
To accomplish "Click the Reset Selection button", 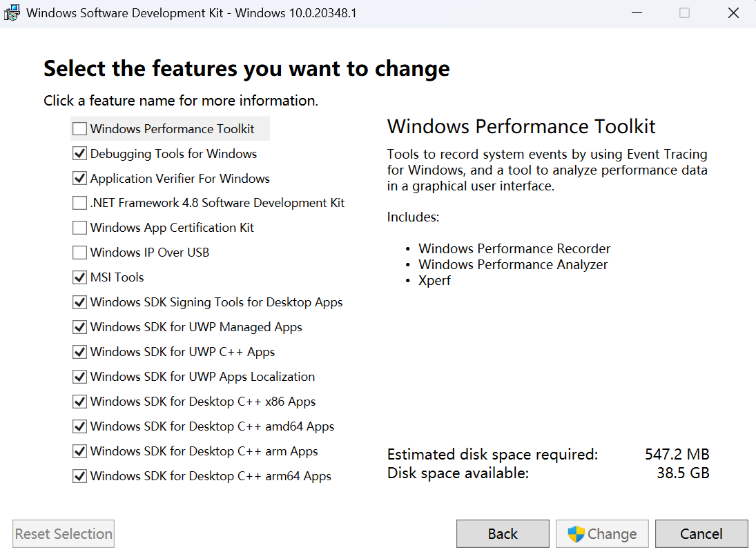I will tap(63, 533).
